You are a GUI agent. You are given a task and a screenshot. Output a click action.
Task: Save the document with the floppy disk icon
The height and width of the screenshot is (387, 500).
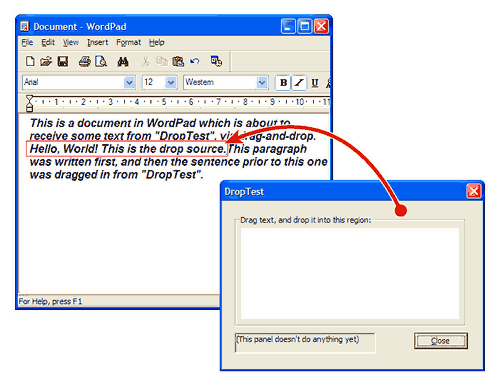click(x=63, y=62)
